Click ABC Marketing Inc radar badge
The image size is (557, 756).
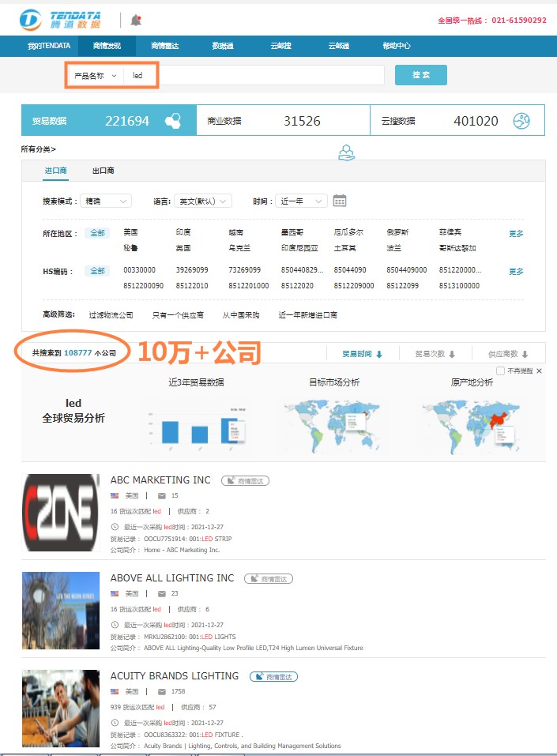click(245, 481)
